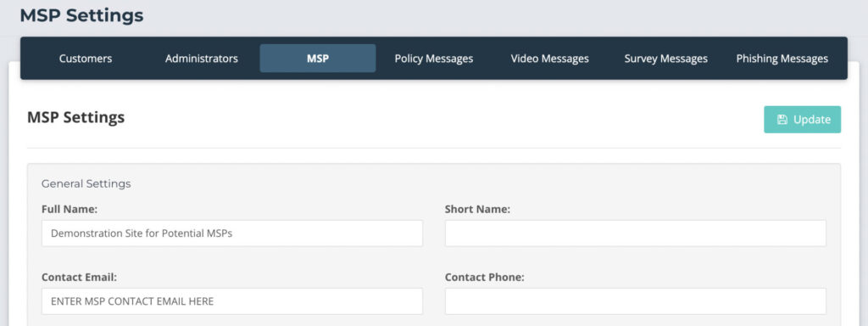Select the Contact Email input field
This screenshot has width=868, height=326.
(x=232, y=301)
